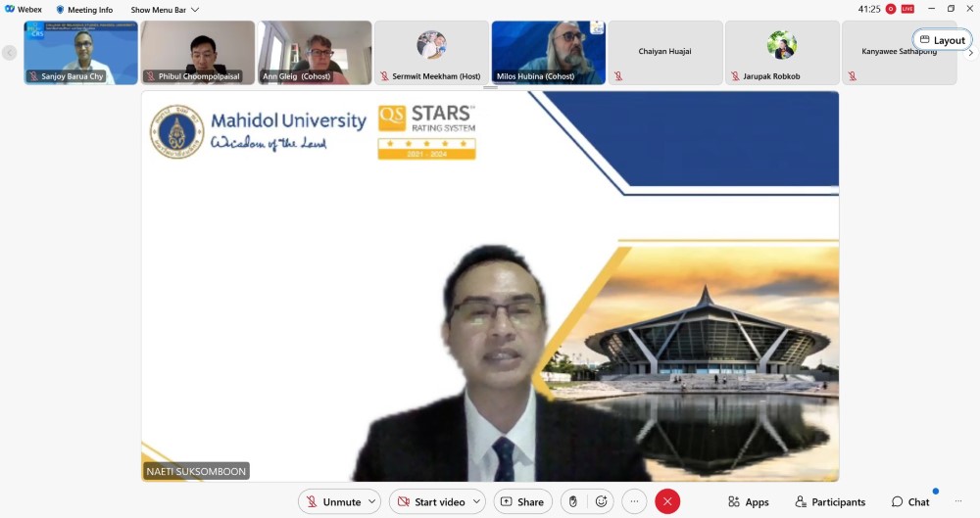Open audio options arrow beside Unmute
This screenshot has height=518, width=980.
click(371, 501)
